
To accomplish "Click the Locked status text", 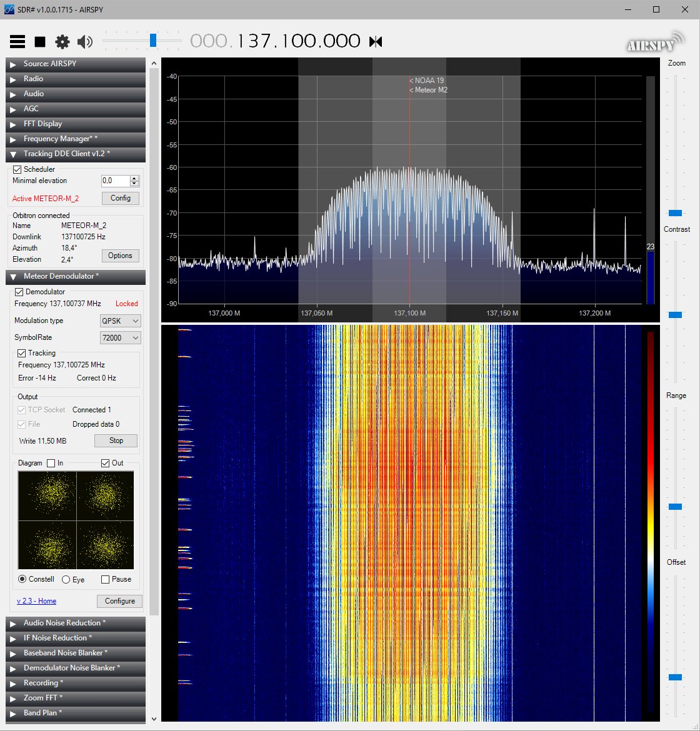I will click(x=126, y=304).
